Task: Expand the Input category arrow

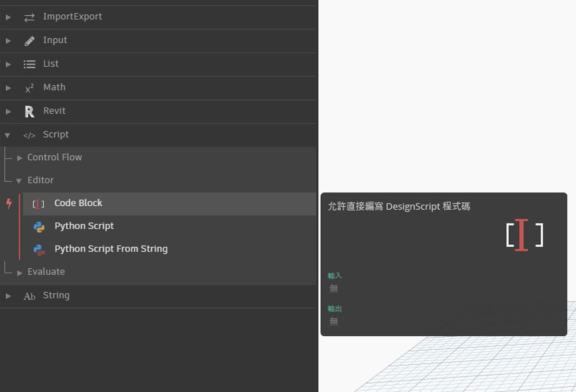Action: 8,41
